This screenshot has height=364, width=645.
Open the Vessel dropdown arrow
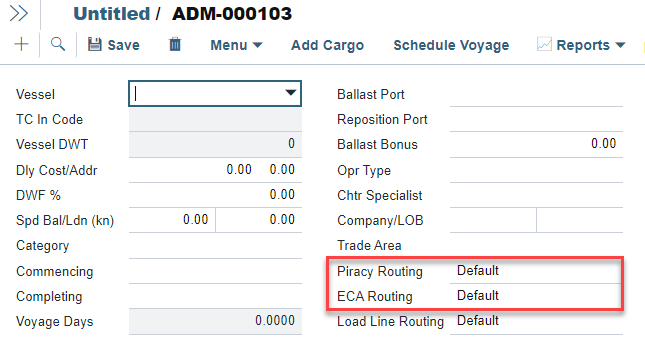291,93
